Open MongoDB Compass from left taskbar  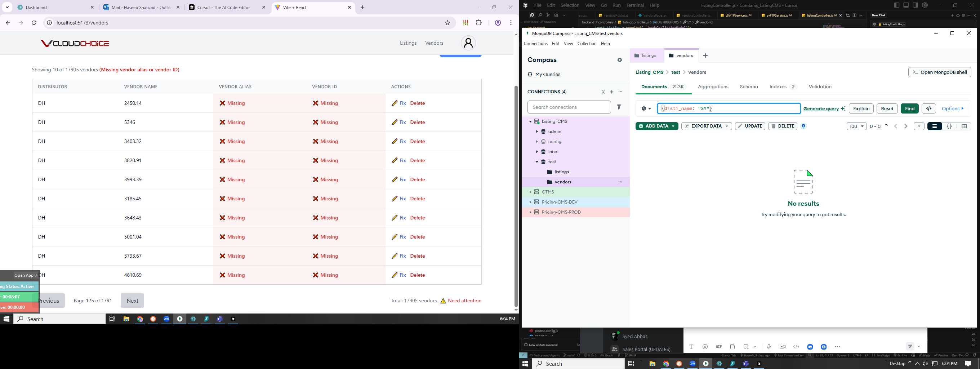point(179,319)
